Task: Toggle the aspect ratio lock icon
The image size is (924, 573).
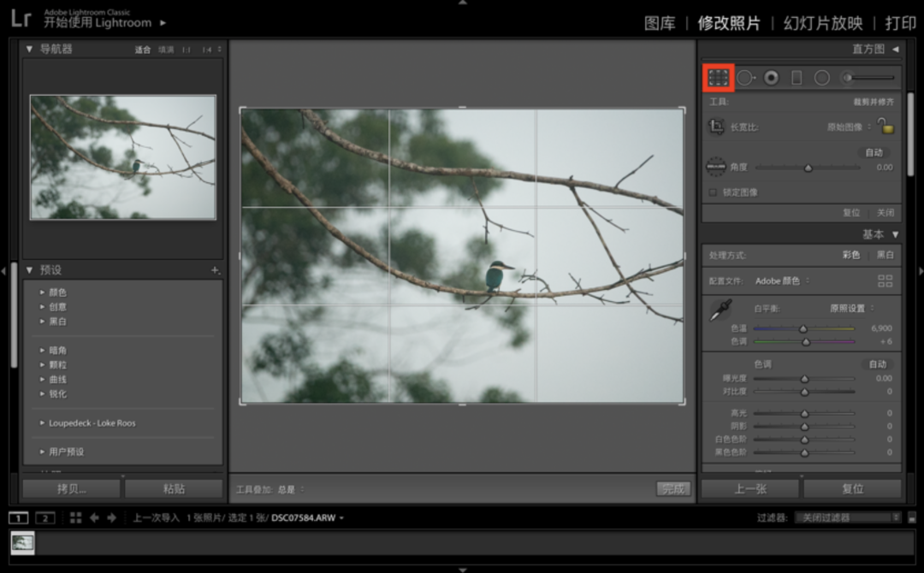Action: pyautogui.click(x=885, y=126)
